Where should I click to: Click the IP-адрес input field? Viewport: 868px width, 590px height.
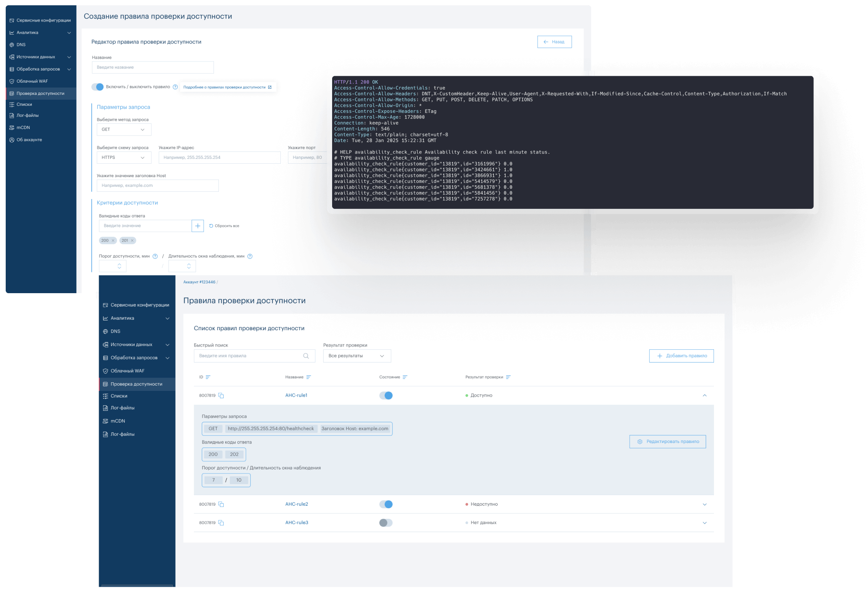pos(220,158)
